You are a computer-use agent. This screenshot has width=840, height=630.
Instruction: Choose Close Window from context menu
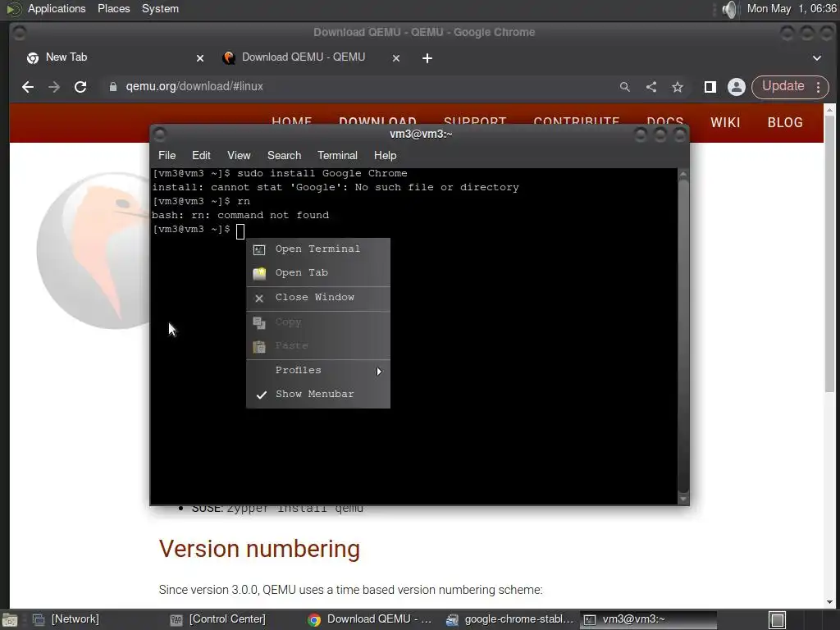coord(317,297)
